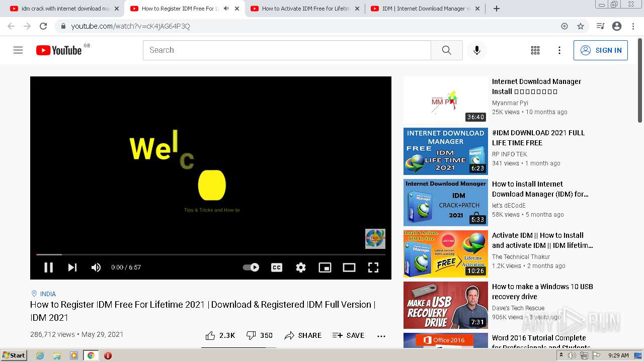
Task: Click the taskbar clock showing 9:29 AM
Action: coord(618,355)
